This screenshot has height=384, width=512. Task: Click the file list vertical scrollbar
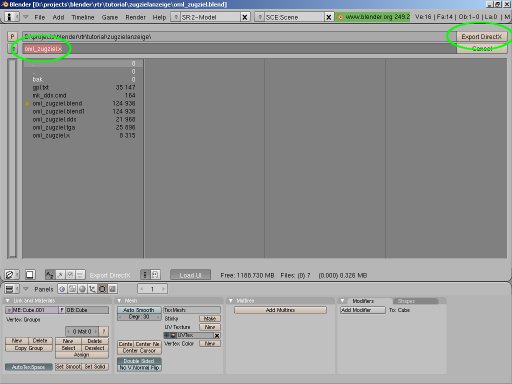coord(12,158)
